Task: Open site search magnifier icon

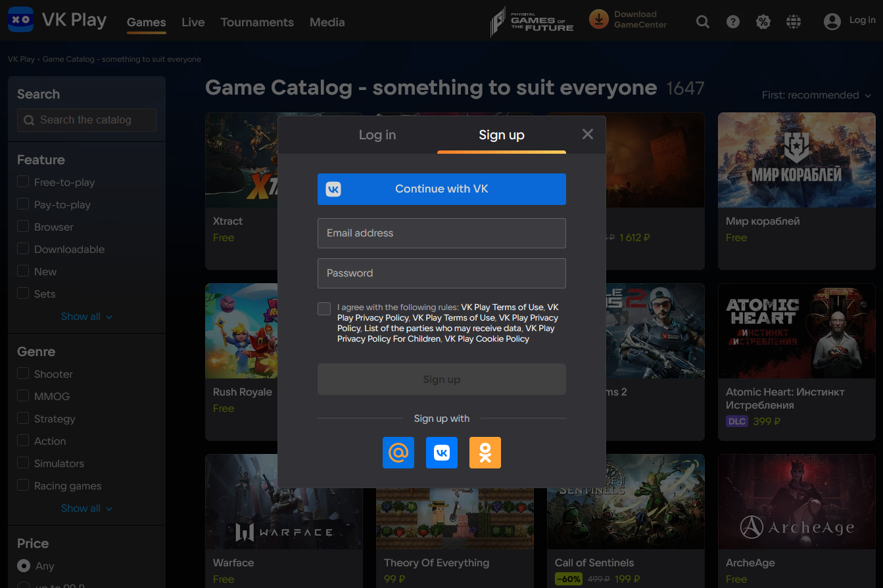Action: pos(703,22)
